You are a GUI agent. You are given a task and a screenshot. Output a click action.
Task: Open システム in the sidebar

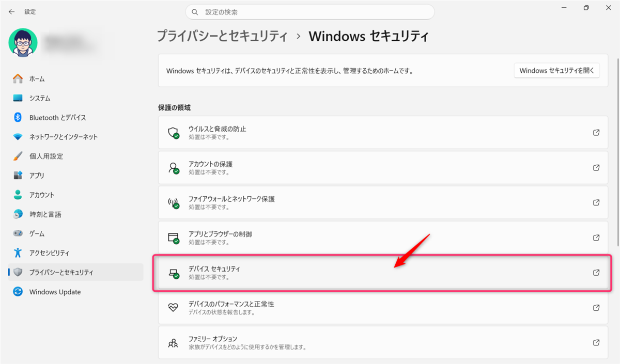75,98
